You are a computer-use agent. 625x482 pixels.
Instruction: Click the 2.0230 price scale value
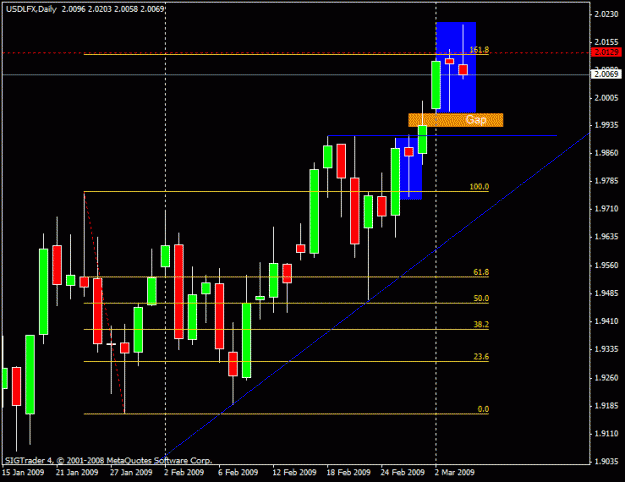tap(607, 14)
